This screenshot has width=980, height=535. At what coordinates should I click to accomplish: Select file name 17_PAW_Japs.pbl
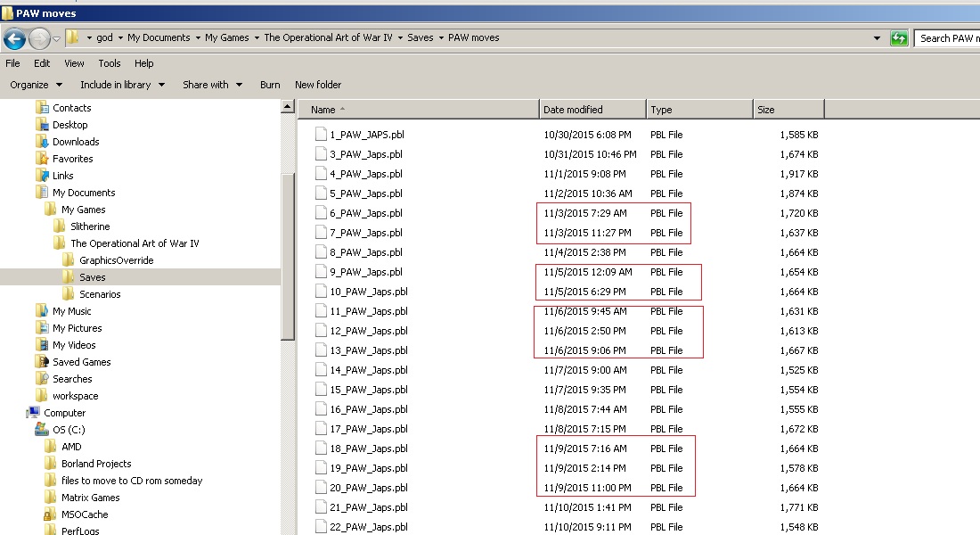tap(369, 429)
